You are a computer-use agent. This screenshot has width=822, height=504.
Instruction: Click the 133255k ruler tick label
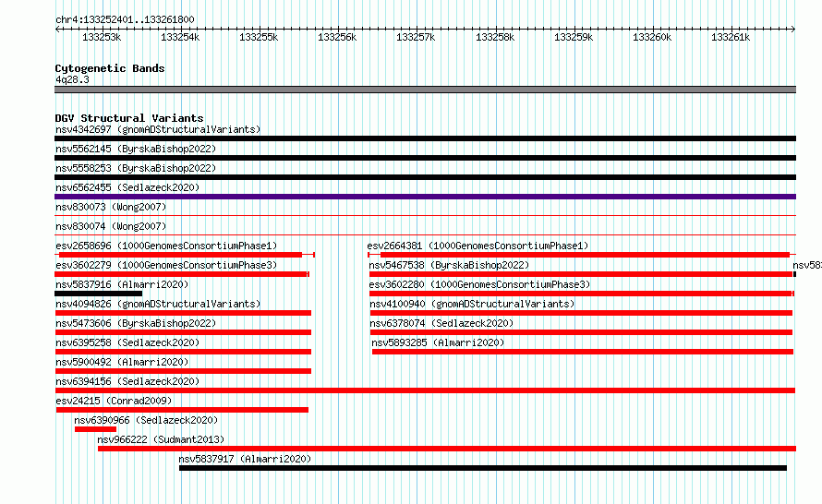pos(259,37)
